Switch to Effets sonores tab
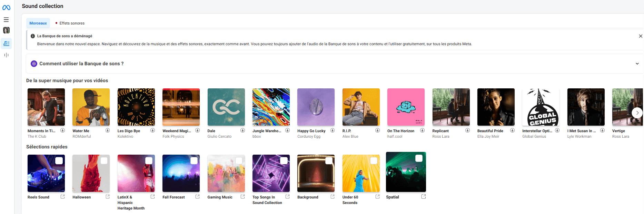This screenshot has height=214, width=644. [72, 23]
